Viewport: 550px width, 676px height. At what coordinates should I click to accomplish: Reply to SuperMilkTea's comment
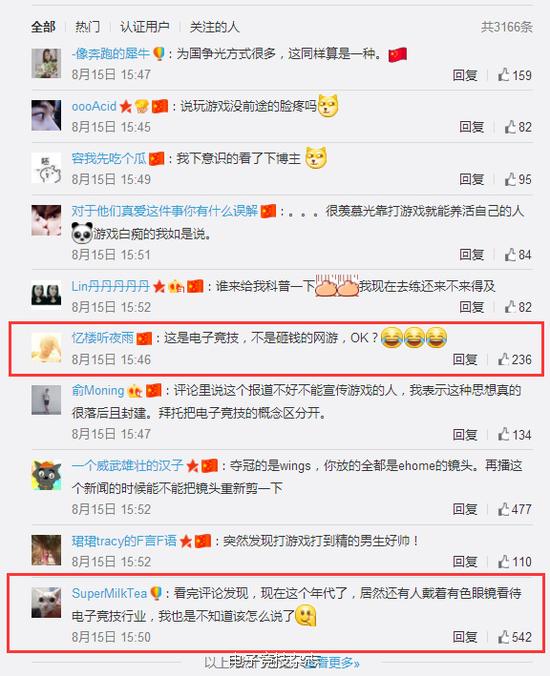pyautogui.click(x=465, y=637)
